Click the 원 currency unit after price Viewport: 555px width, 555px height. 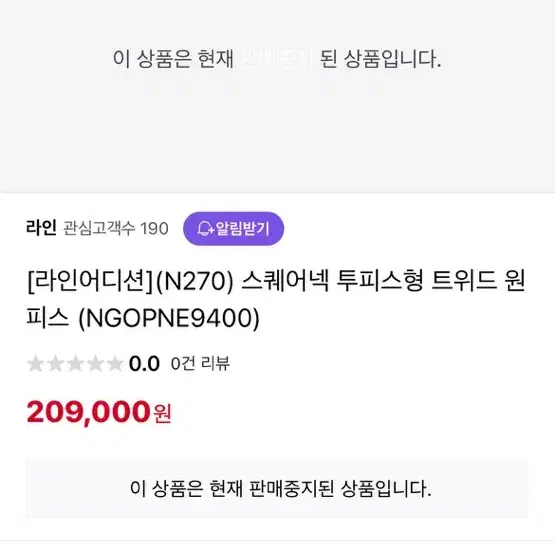pyautogui.click(x=162, y=413)
